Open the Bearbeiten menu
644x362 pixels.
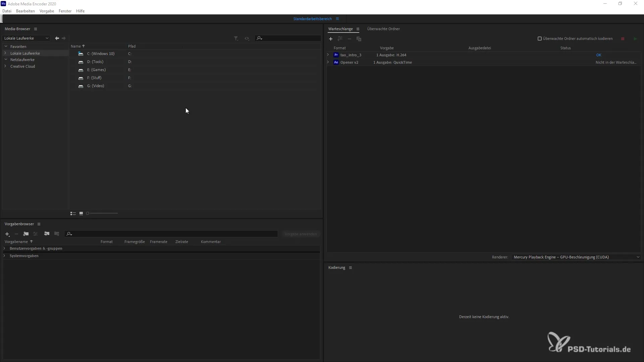25,11
